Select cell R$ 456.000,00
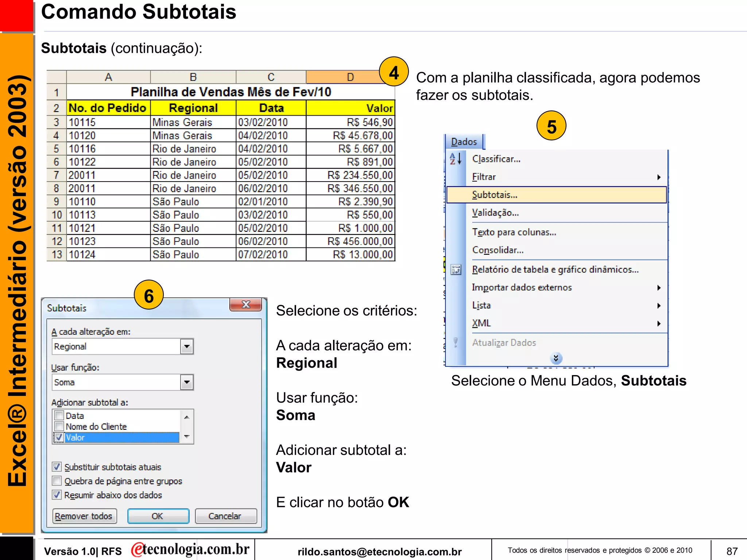The height and width of the screenshot is (560, 747). tap(350, 241)
